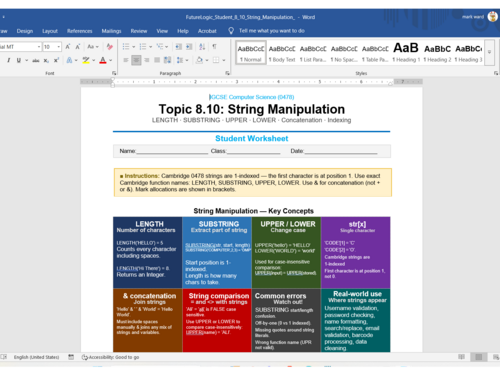Open the Columns distribution button

(x=168, y=60)
